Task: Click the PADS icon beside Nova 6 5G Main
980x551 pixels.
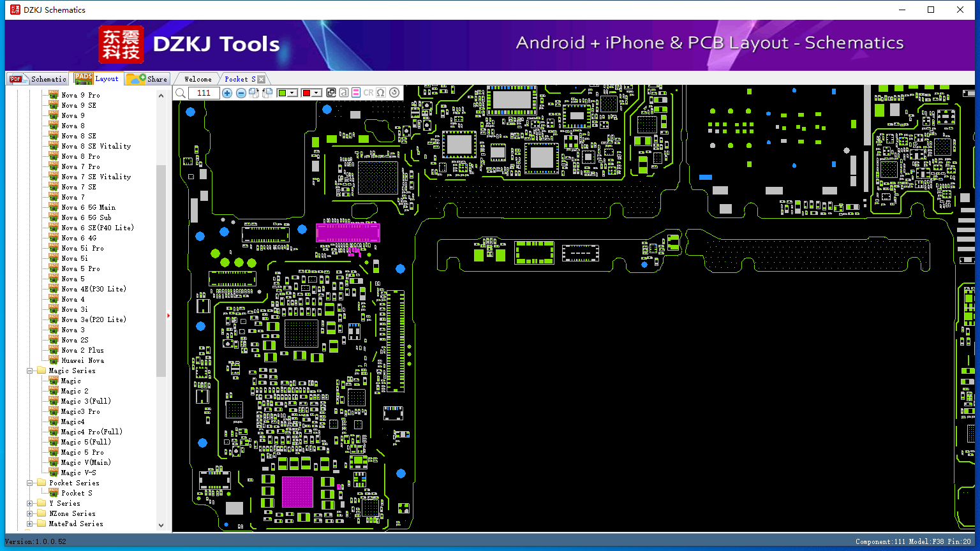Action: pos(54,207)
